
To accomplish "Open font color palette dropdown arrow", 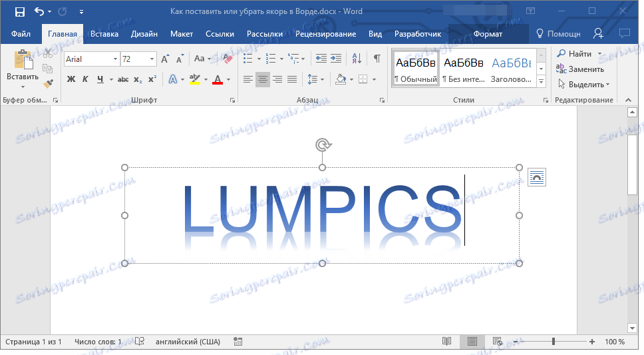I will pyautogui.click(x=228, y=79).
